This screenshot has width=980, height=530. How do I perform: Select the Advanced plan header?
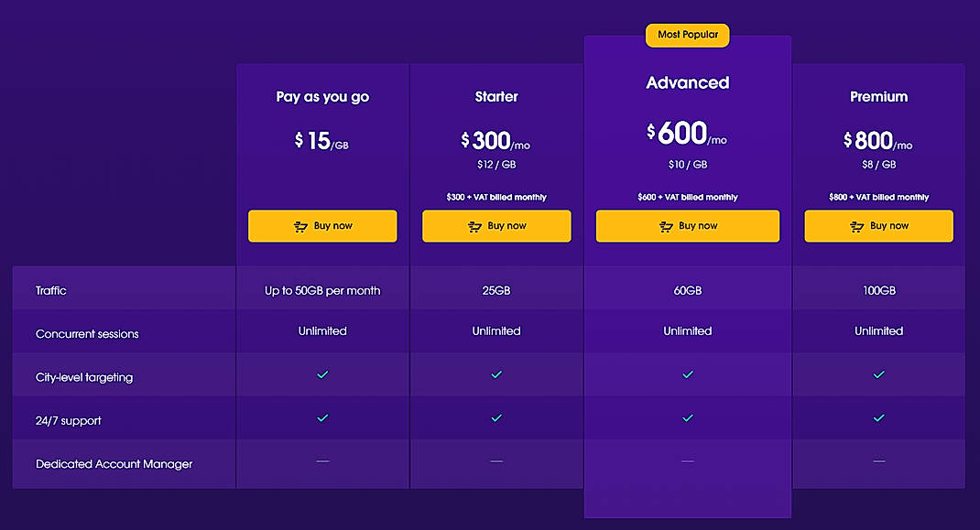tap(688, 82)
